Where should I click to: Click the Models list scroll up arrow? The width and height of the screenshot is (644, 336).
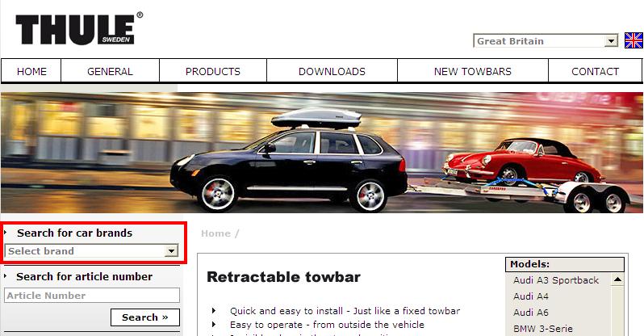tap(617, 280)
